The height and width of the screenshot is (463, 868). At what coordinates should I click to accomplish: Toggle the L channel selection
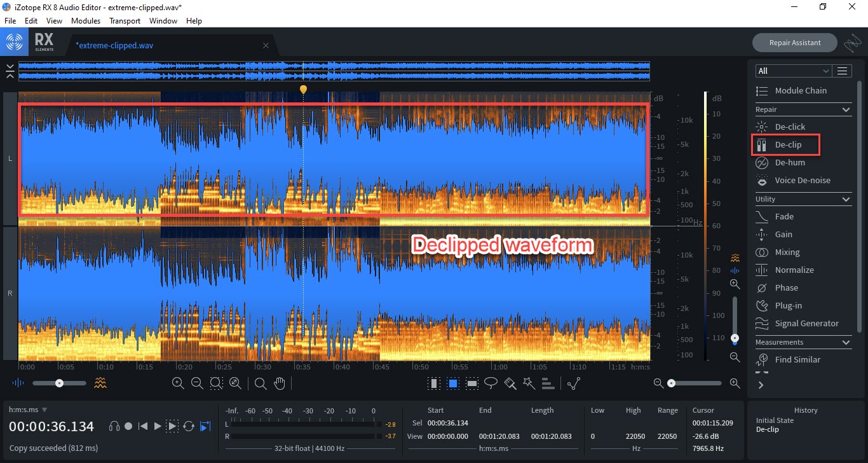[x=10, y=158]
